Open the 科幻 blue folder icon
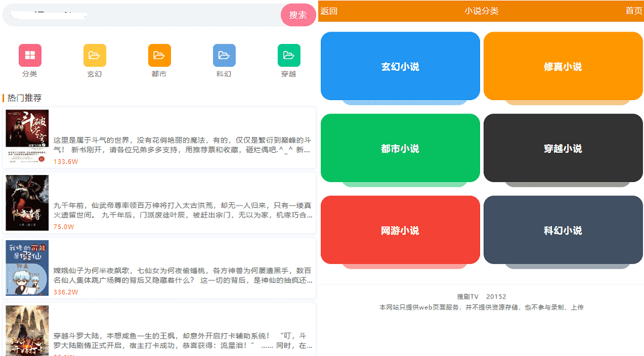 (224, 56)
